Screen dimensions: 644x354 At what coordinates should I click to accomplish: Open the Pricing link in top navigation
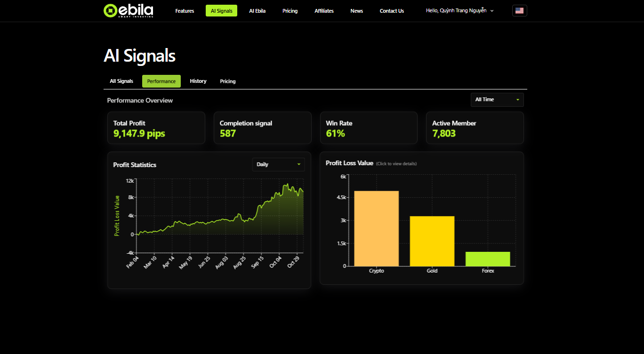pos(290,11)
